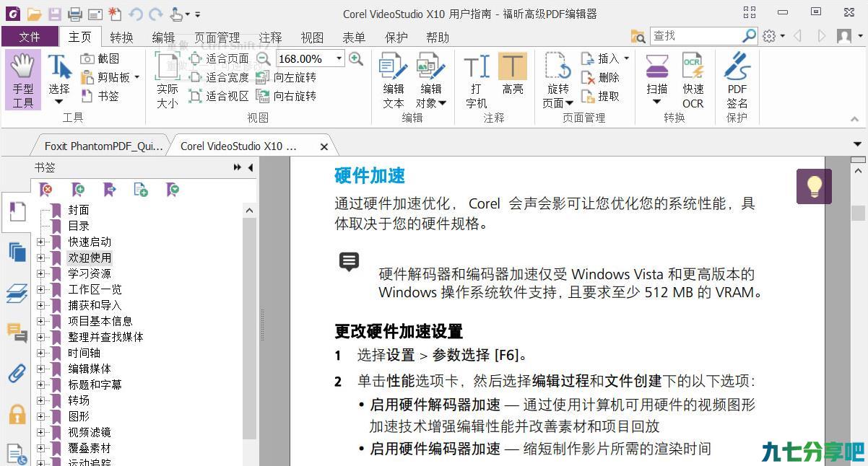Click the lightbulb tips icon
The image size is (868, 466).
coord(814,186)
